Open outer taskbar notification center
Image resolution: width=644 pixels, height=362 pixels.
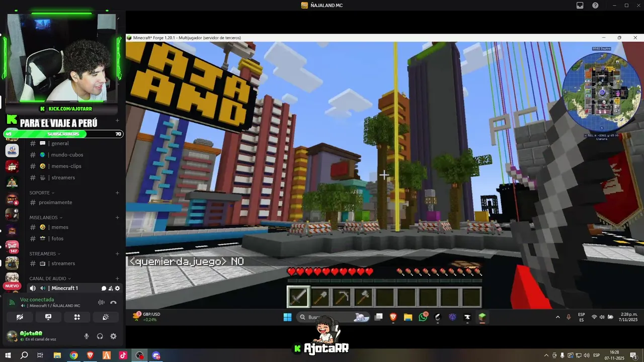click(x=633, y=355)
